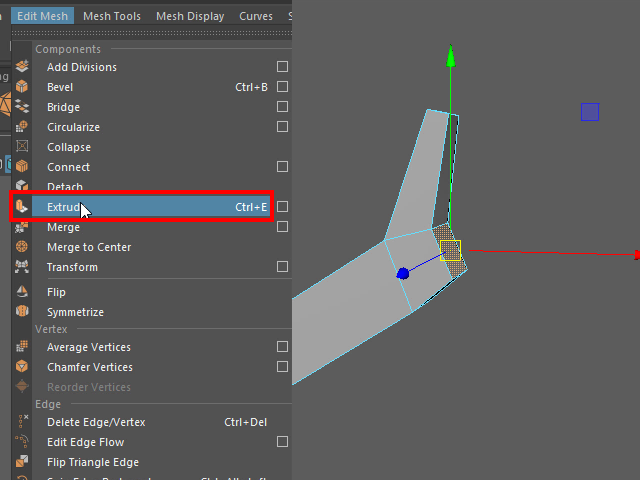Click the green Y-axis arrow of the manipulator
The height and width of the screenshot is (480, 640).
click(x=451, y=58)
